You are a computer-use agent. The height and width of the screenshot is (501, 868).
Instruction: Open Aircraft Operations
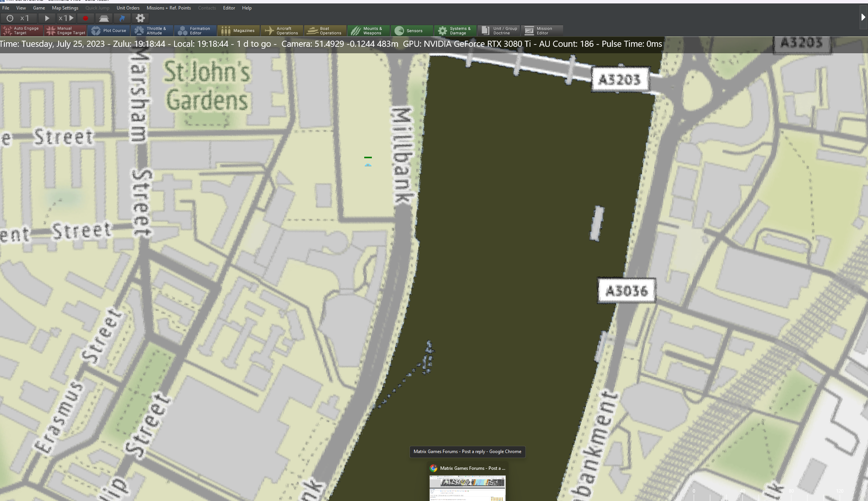[x=282, y=31]
